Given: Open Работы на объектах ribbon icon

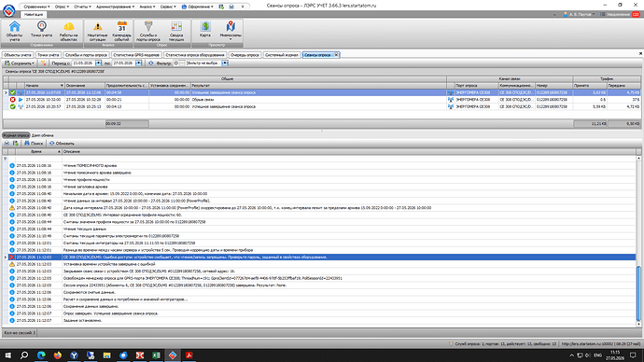Looking at the screenshot, I should [x=68, y=31].
